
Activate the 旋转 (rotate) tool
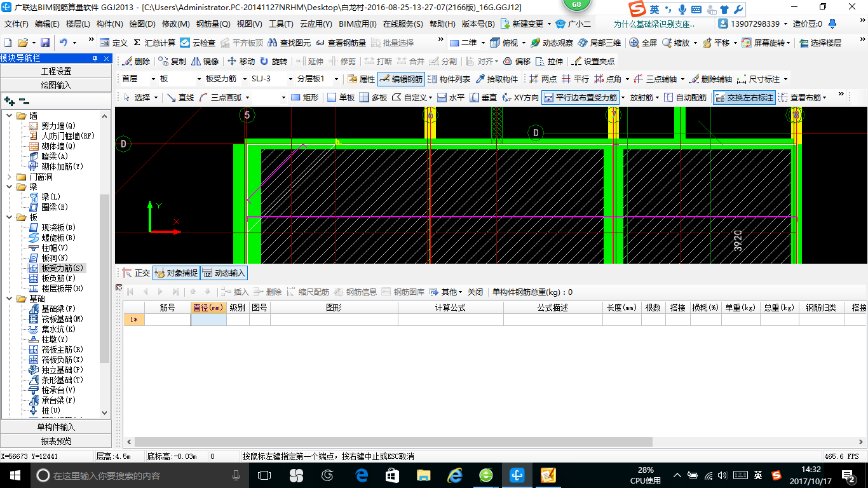point(273,62)
